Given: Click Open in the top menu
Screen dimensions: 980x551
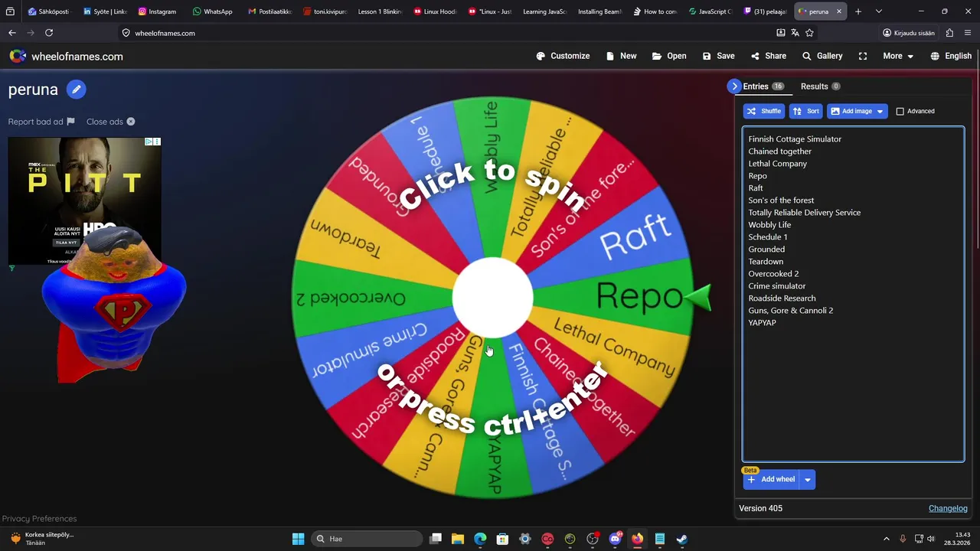Looking at the screenshot, I should 669,56.
